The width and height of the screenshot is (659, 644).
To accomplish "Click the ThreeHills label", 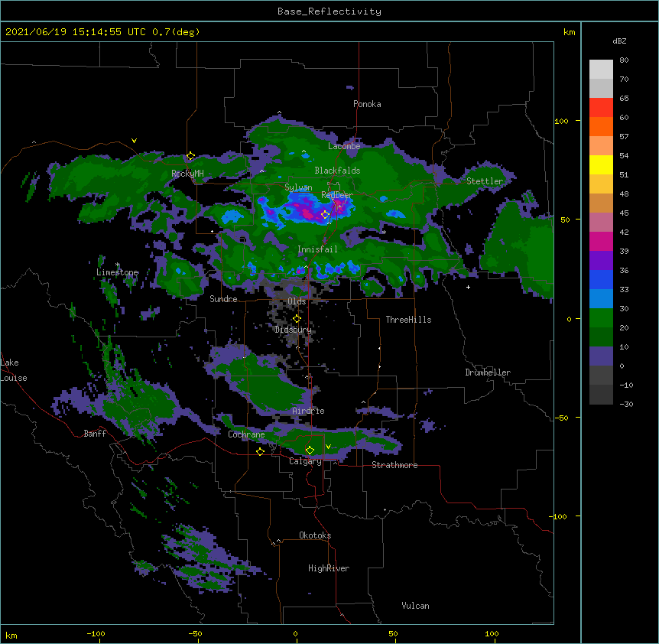I will pyautogui.click(x=408, y=320).
